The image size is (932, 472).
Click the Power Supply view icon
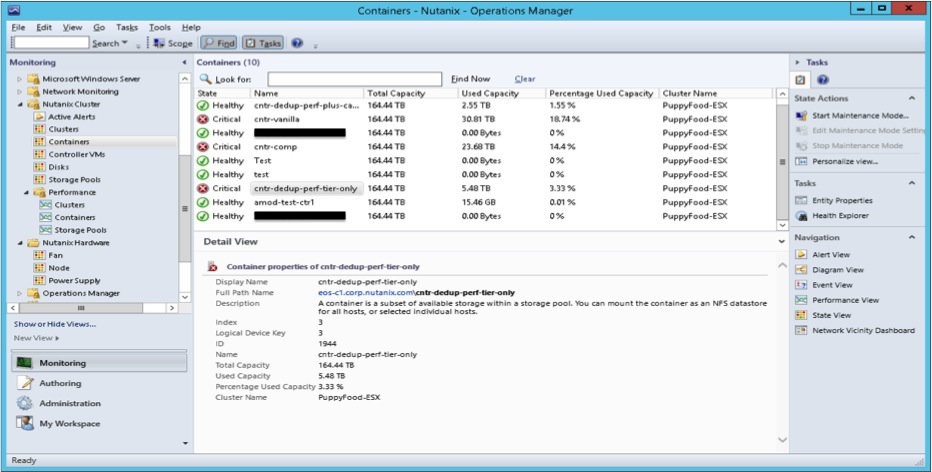click(x=39, y=281)
